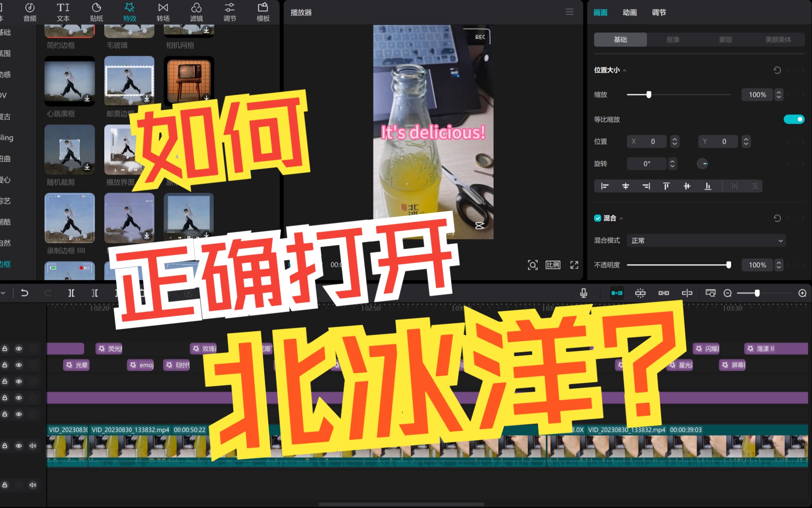The height and width of the screenshot is (508, 812).
Task: Adjust the 不透明度 opacity stepper arrows
Action: tap(779, 264)
